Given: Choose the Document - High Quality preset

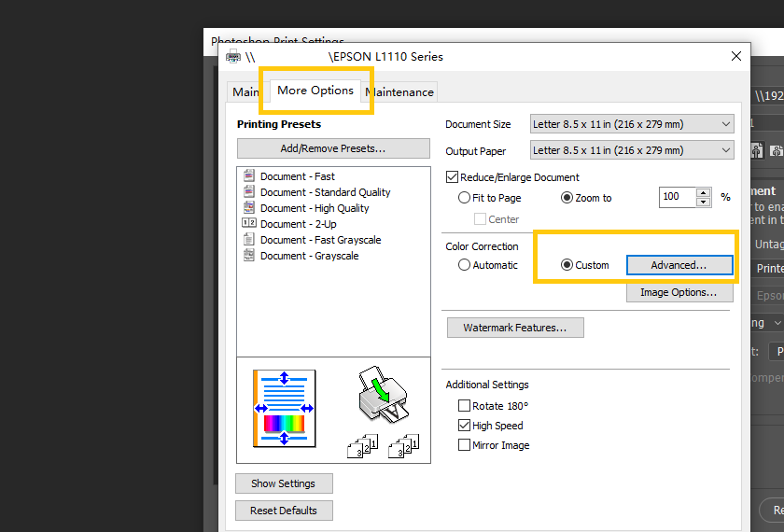Looking at the screenshot, I should click(315, 208).
